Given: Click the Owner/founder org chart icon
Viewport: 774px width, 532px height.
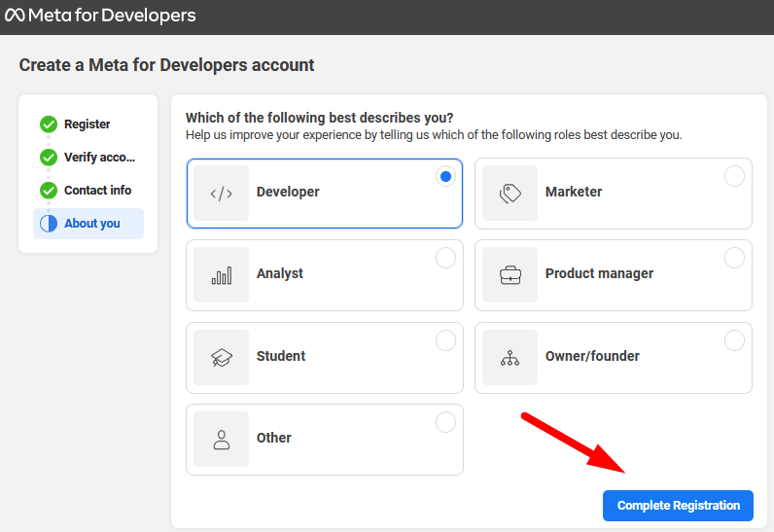Looking at the screenshot, I should [x=510, y=358].
